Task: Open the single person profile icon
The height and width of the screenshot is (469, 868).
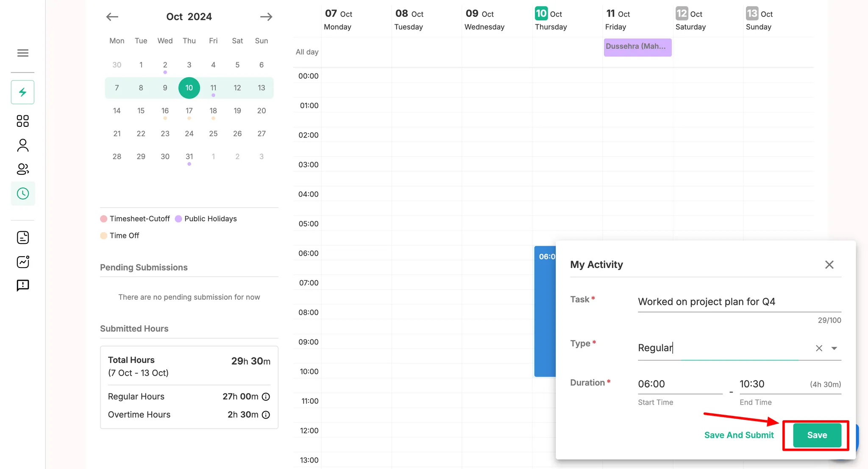Action: [x=23, y=145]
